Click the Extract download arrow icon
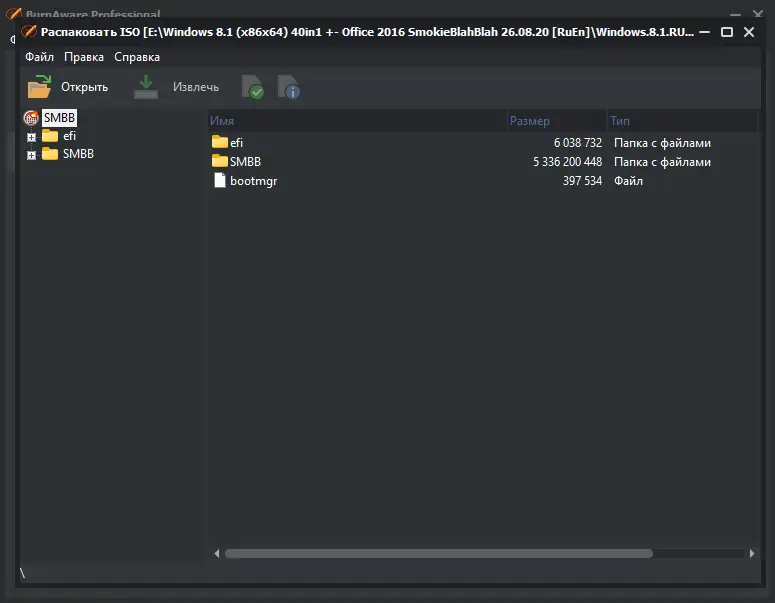 (x=146, y=86)
